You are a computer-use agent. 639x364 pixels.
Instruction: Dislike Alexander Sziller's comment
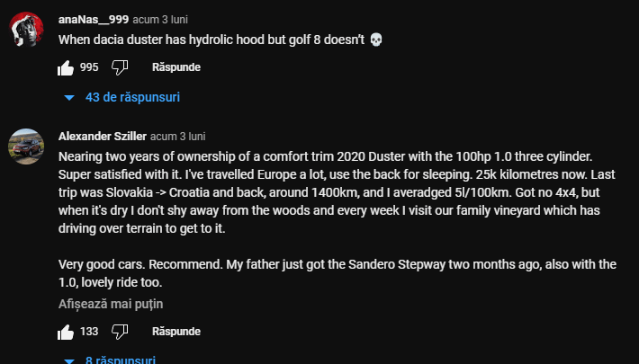click(x=120, y=332)
